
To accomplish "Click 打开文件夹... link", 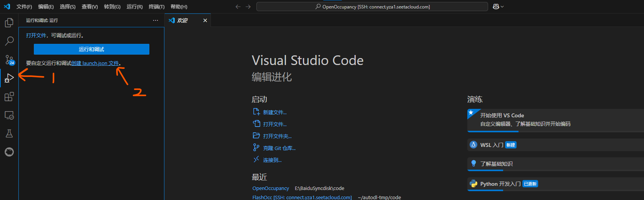I will (278, 136).
